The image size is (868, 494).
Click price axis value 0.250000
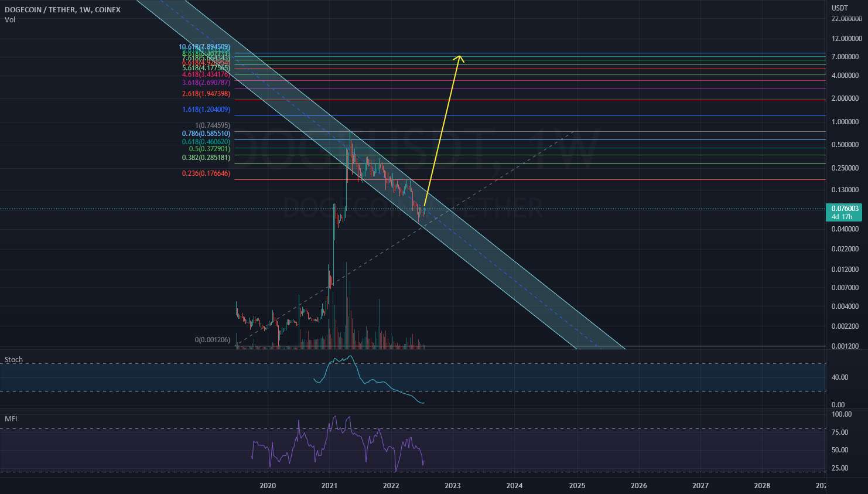click(845, 168)
